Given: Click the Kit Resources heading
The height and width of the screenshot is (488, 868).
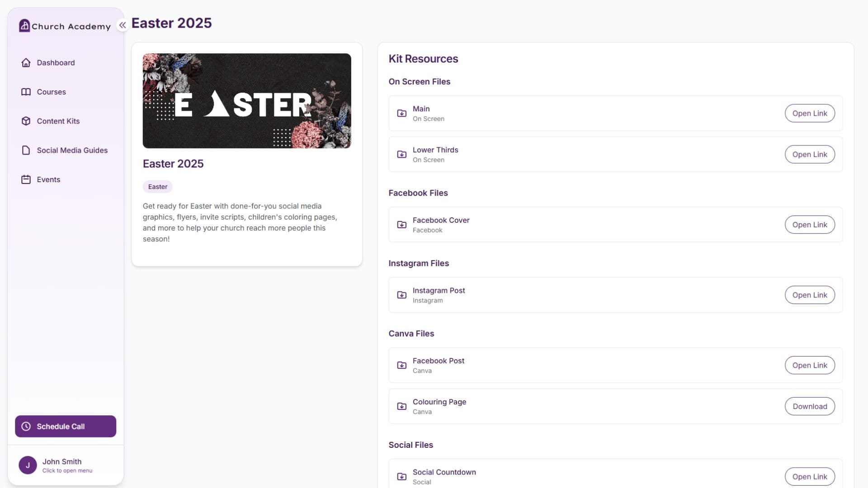Looking at the screenshot, I should tap(423, 59).
